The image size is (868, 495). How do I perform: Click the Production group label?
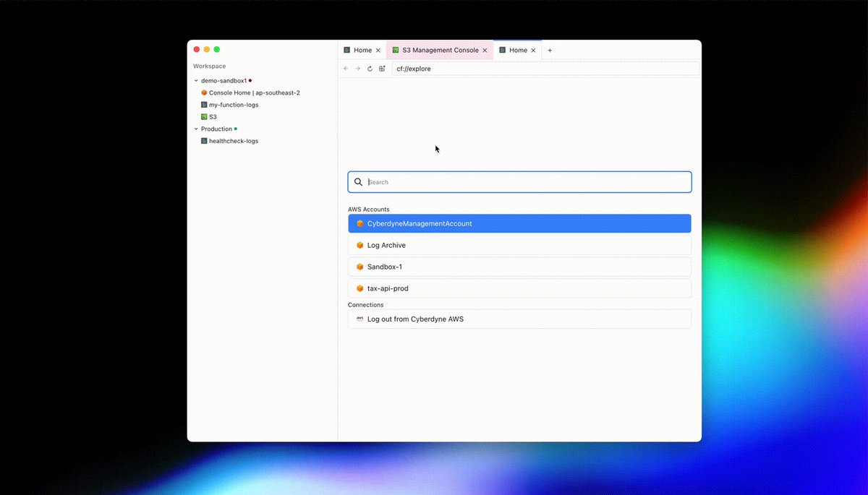coord(216,129)
